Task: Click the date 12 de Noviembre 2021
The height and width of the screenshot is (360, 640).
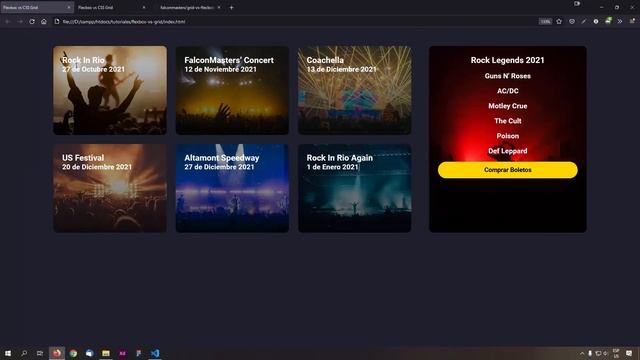Action: click(220, 69)
